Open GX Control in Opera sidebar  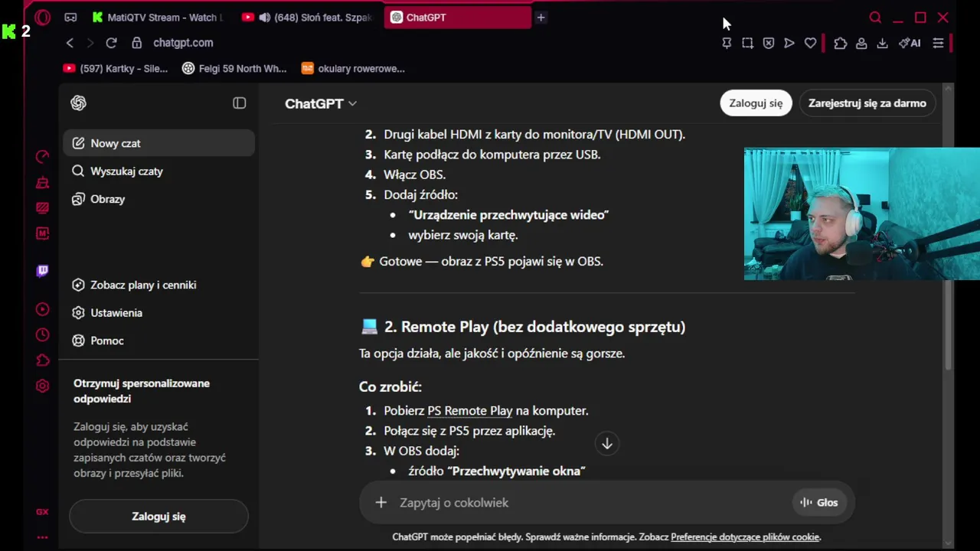click(x=43, y=157)
